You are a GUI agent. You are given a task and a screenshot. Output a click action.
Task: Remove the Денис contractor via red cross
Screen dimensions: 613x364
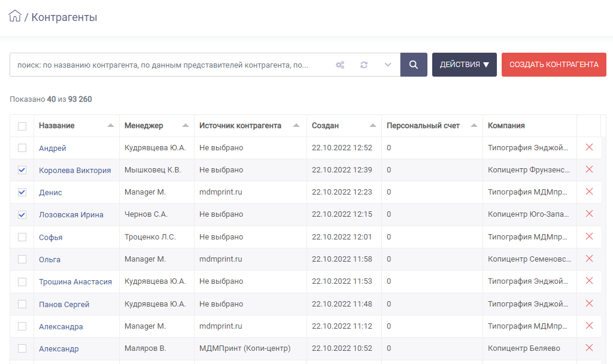click(589, 192)
